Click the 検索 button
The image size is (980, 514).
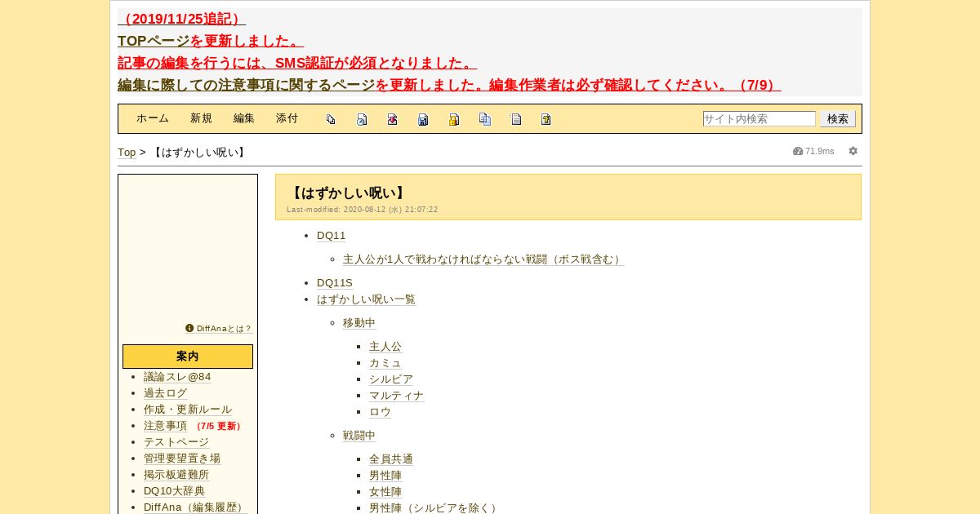(x=838, y=119)
